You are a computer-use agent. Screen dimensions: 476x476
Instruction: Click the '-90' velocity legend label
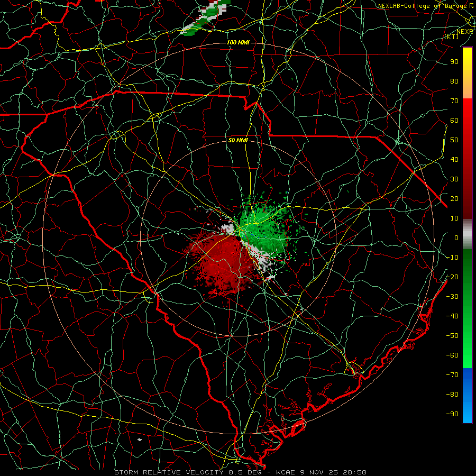(452, 414)
